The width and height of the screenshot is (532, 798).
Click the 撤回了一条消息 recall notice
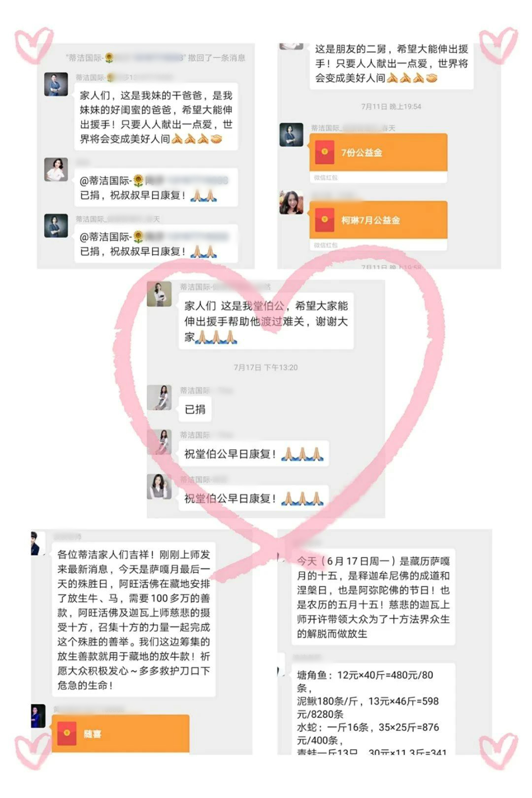point(217,58)
